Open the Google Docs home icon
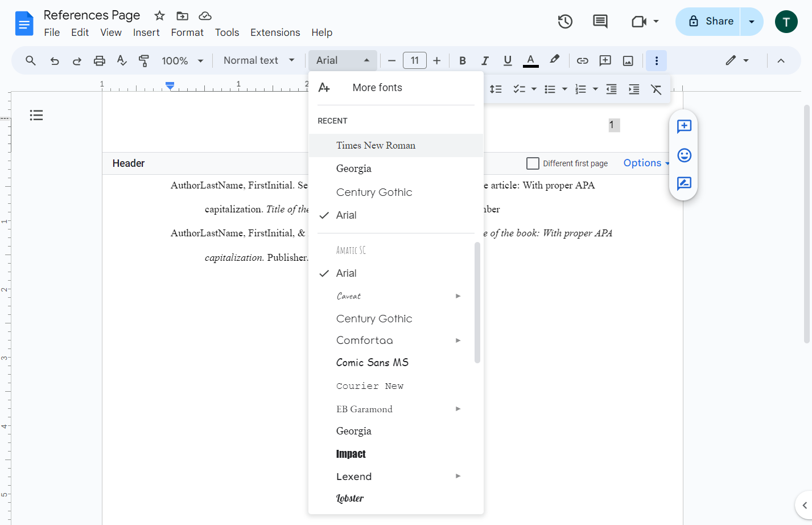The image size is (812, 525). 24,23
